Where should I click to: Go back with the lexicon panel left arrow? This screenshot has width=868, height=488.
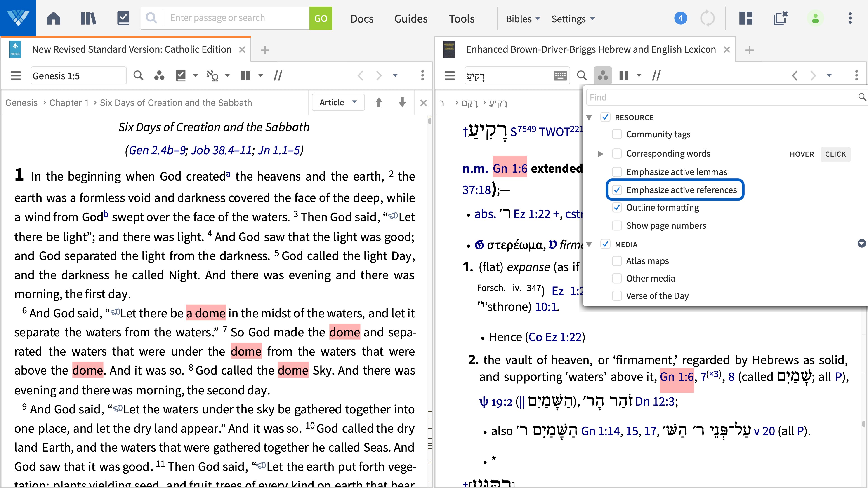click(x=795, y=75)
